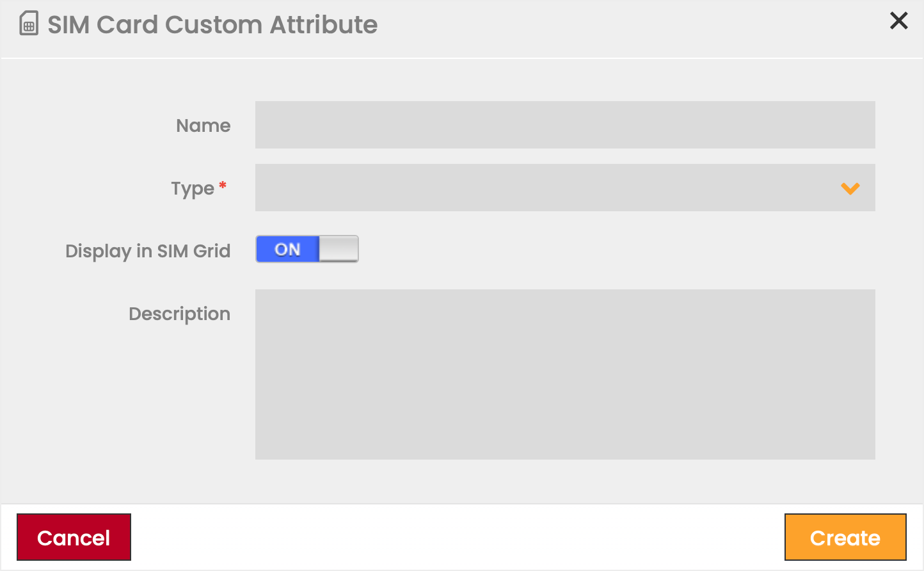
Task: Toggle the Display in SIM Grid switch
Action: pyautogui.click(x=307, y=249)
